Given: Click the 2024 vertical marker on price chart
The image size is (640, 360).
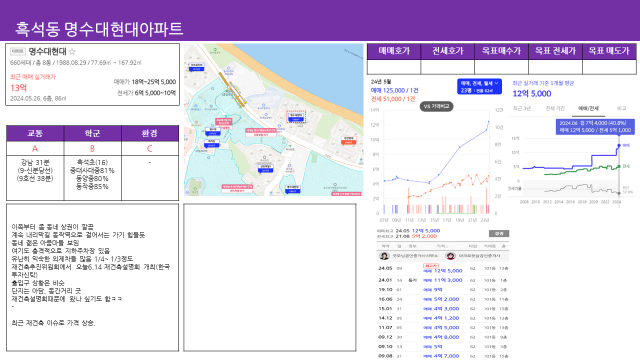Looking at the screenshot, I should pyautogui.click(x=619, y=171).
